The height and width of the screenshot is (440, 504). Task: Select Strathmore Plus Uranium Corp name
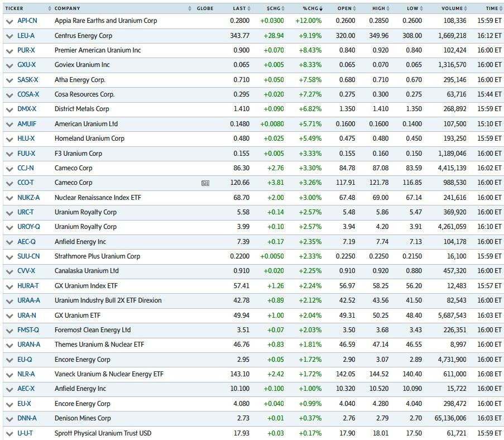point(97,256)
